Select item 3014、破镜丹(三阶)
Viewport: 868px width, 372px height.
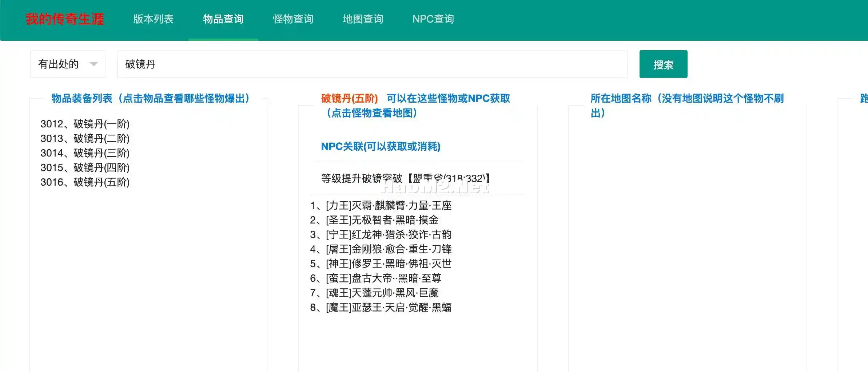tap(85, 153)
